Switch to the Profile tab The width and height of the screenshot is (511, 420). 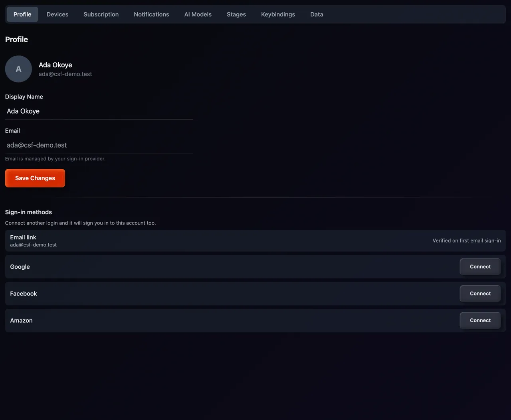[x=22, y=14]
